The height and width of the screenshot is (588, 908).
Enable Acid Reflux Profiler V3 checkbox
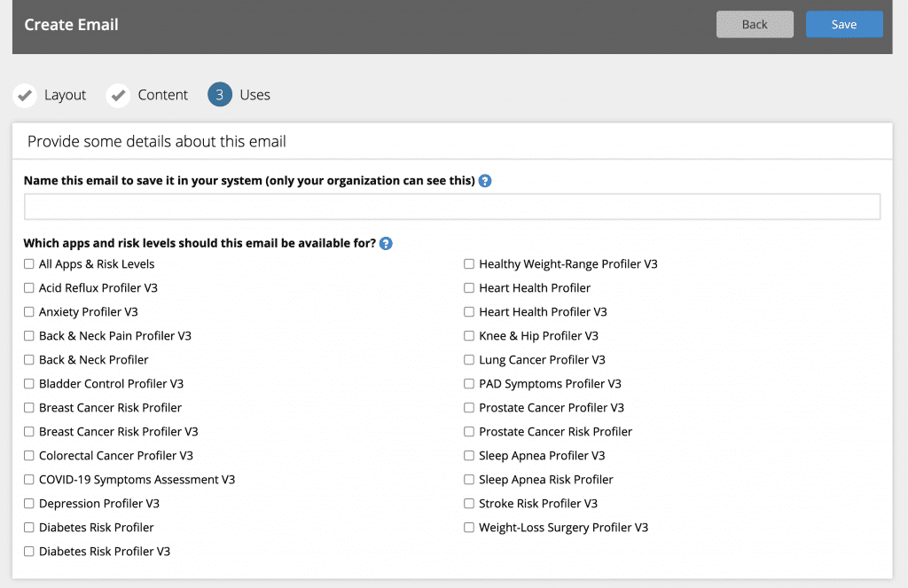pos(29,288)
